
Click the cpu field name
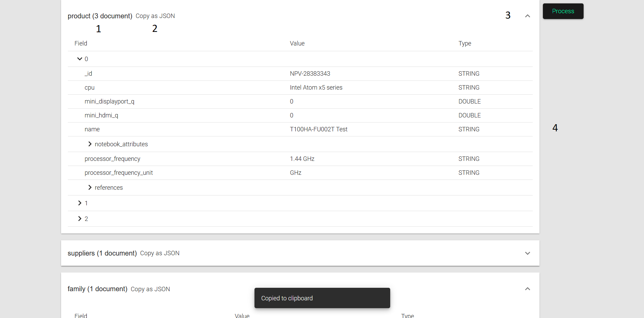click(90, 88)
